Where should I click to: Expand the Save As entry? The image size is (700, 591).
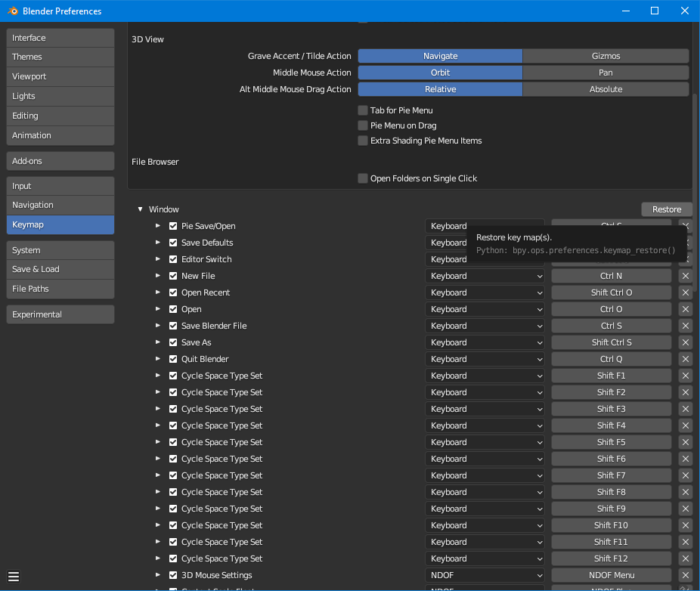point(157,342)
